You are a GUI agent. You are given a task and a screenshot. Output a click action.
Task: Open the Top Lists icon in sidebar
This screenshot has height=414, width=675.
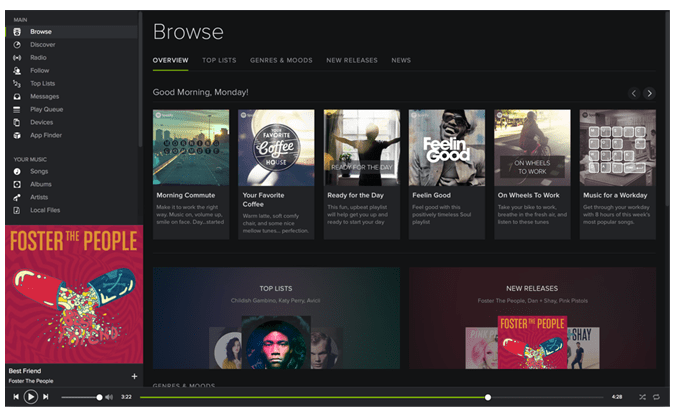17,83
